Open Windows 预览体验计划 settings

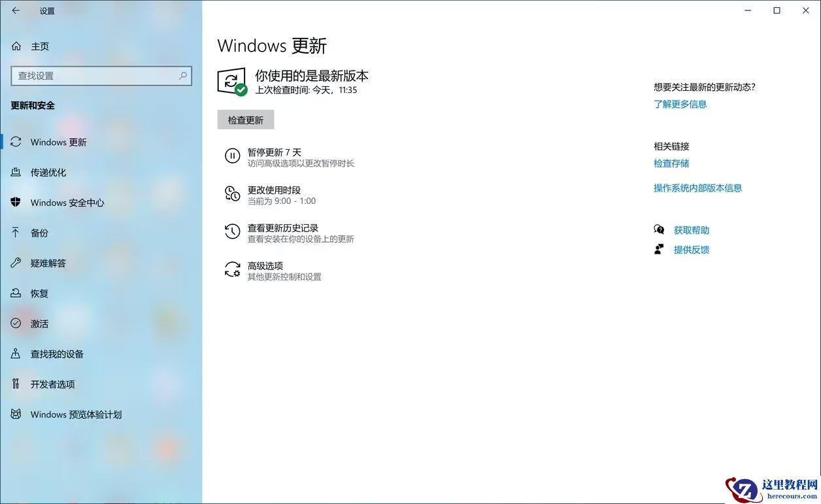coord(75,414)
